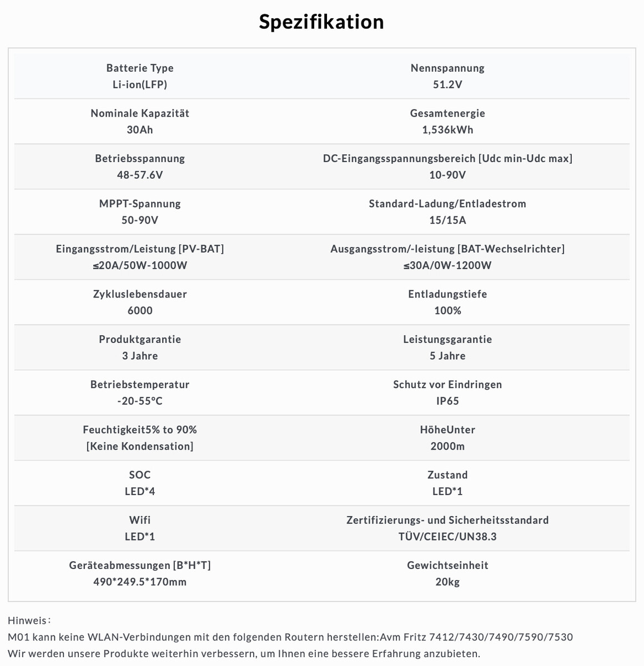
Task: Select the Leistungsgarantie label
Action: tap(447, 339)
